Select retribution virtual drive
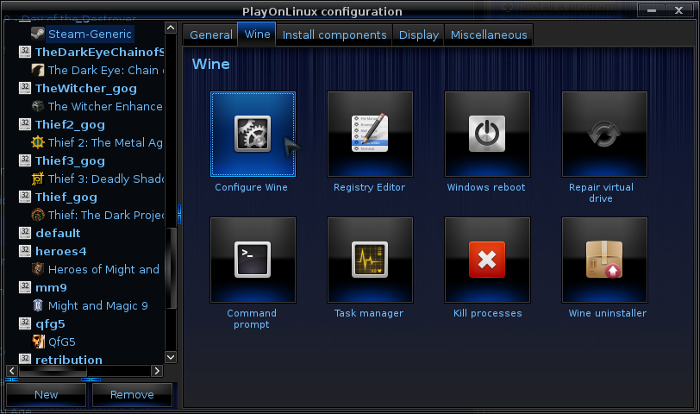The height and width of the screenshot is (414, 700). point(61,359)
